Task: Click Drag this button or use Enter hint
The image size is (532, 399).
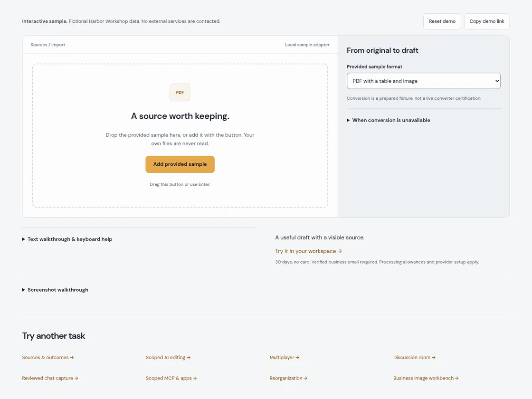Action: (180, 185)
